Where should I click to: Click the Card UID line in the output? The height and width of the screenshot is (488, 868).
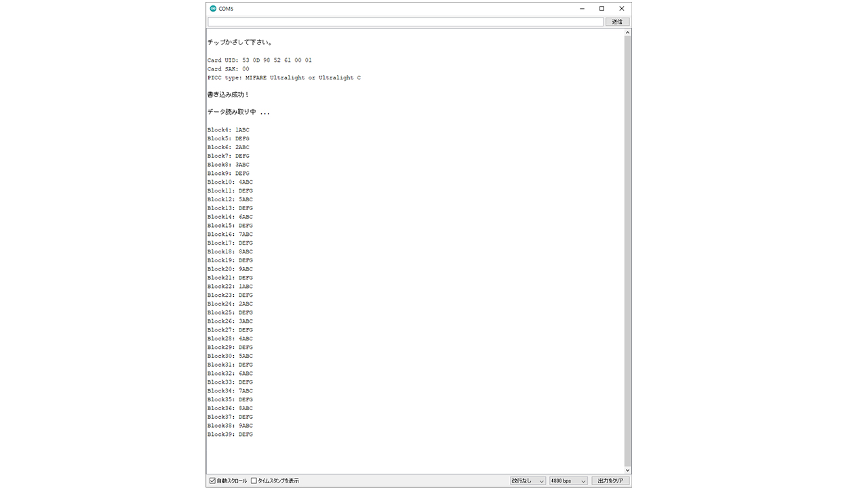tap(260, 60)
